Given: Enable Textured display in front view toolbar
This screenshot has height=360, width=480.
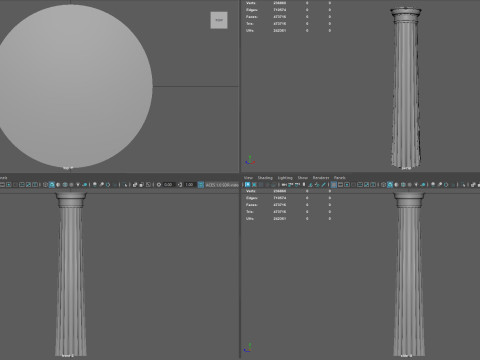Looking at the screenshot, I should (71, 184).
